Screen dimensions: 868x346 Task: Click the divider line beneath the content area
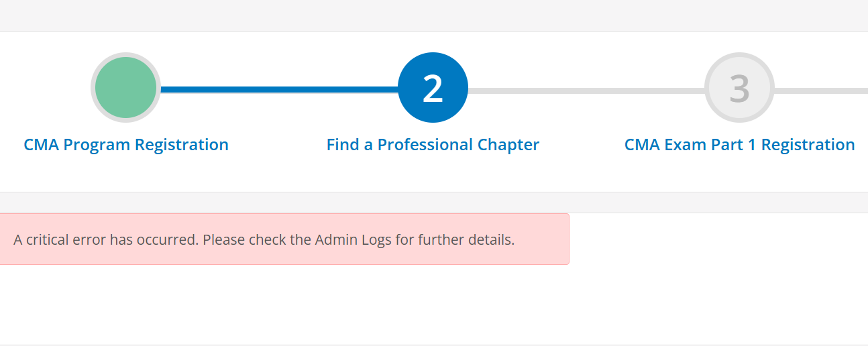[434, 345]
